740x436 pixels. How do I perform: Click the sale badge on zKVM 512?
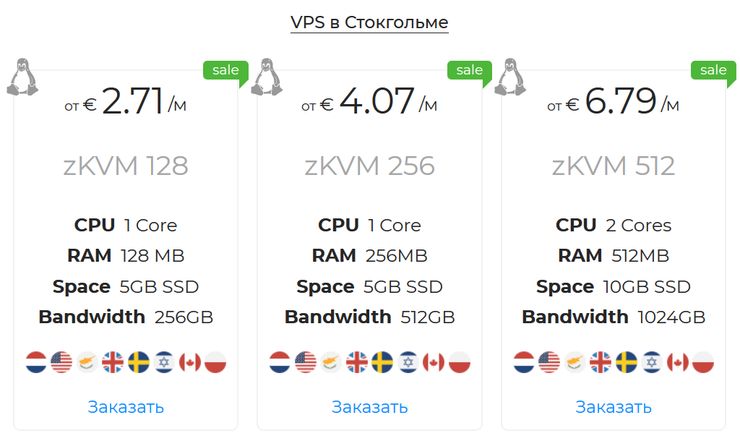(713, 72)
